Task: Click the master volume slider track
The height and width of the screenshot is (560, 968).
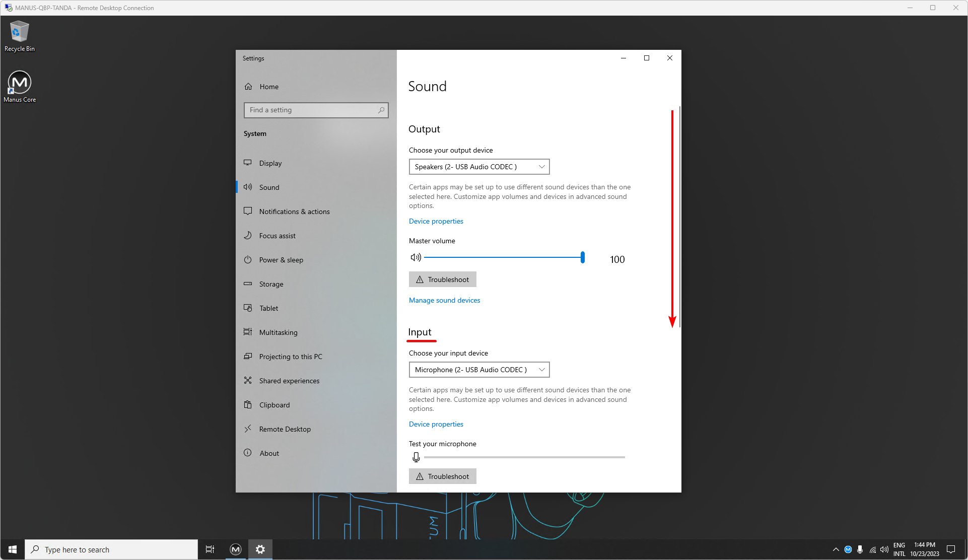Action: [503, 257]
